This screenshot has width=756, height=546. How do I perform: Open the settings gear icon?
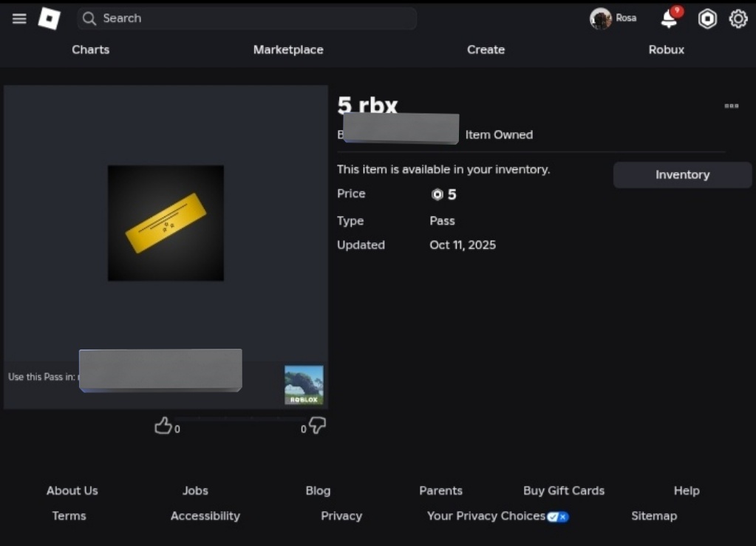coord(738,18)
